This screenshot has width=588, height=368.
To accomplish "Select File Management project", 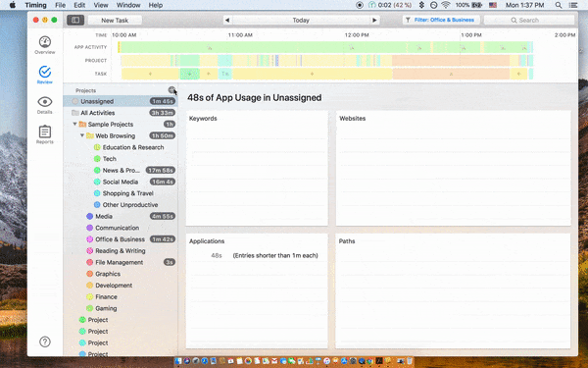I will coord(120,262).
